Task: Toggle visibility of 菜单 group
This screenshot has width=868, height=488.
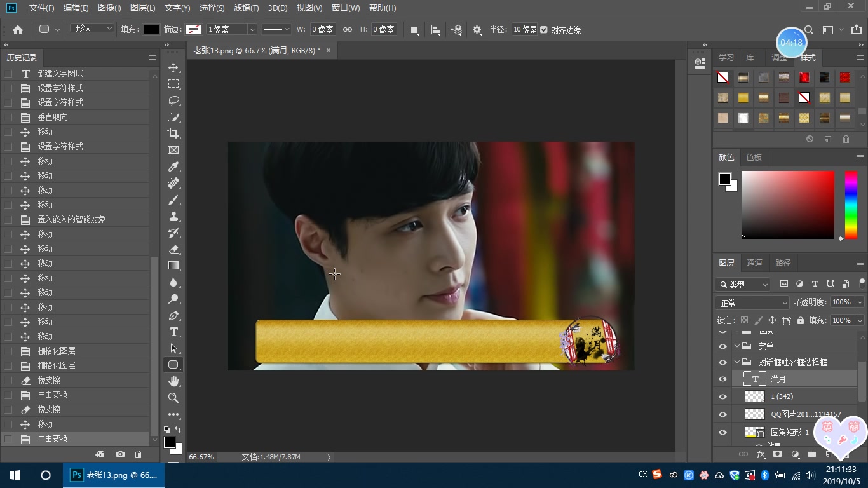Action: pos(722,346)
